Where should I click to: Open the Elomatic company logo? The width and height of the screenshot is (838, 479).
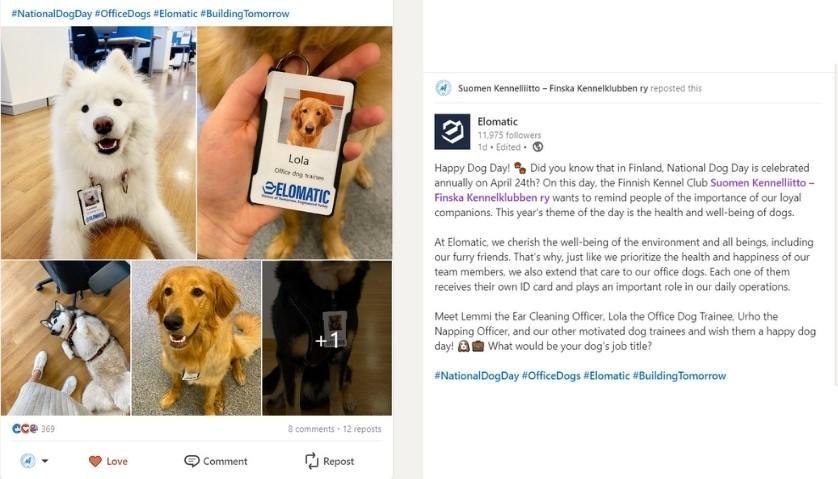pyautogui.click(x=452, y=132)
